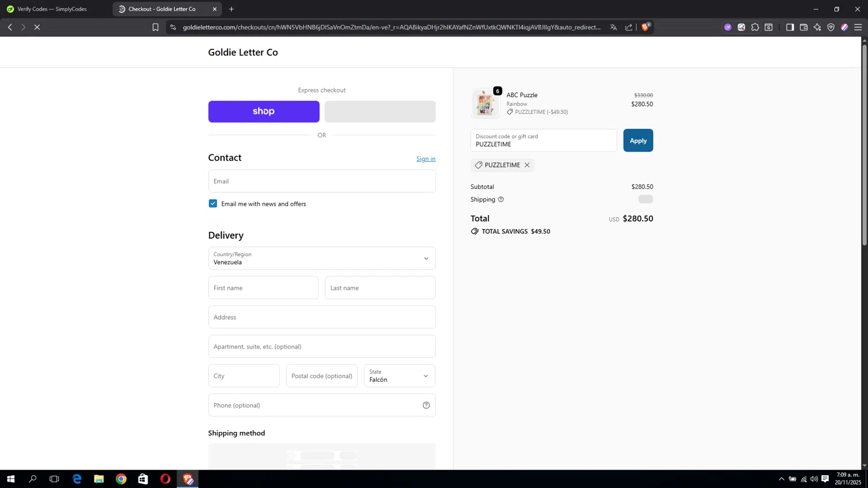The height and width of the screenshot is (488, 868).
Task: Click the browser address bar URL
Action: click(392, 27)
